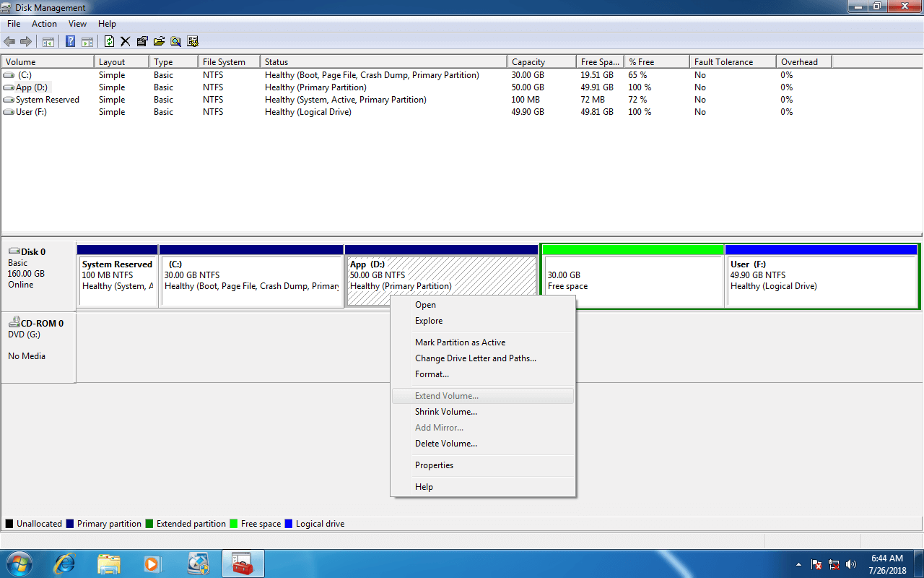The height and width of the screenshot is (578, 924).
Task: Choose Explore from the context menu
Action: (x=482, y=321)
